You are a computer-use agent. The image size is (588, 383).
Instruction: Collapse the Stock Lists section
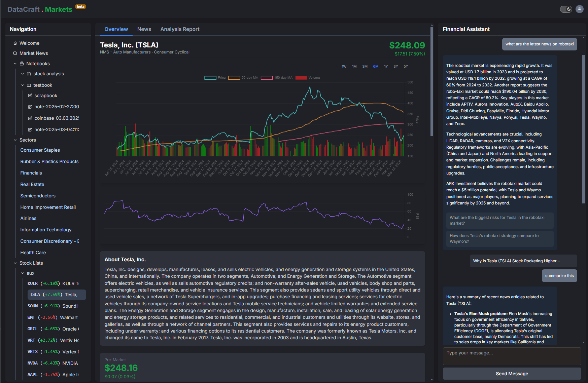tap(15, 263)
